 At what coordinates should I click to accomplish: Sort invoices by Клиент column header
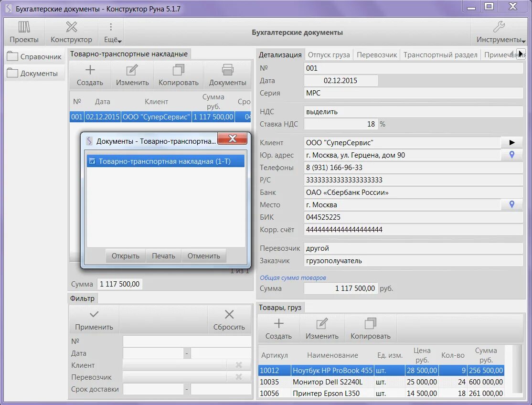[157, 101]
